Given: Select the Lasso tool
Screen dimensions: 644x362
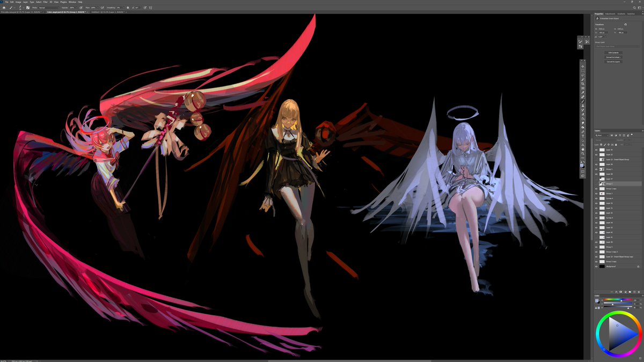Looking at the screenshot, I should tap(583, 75).
